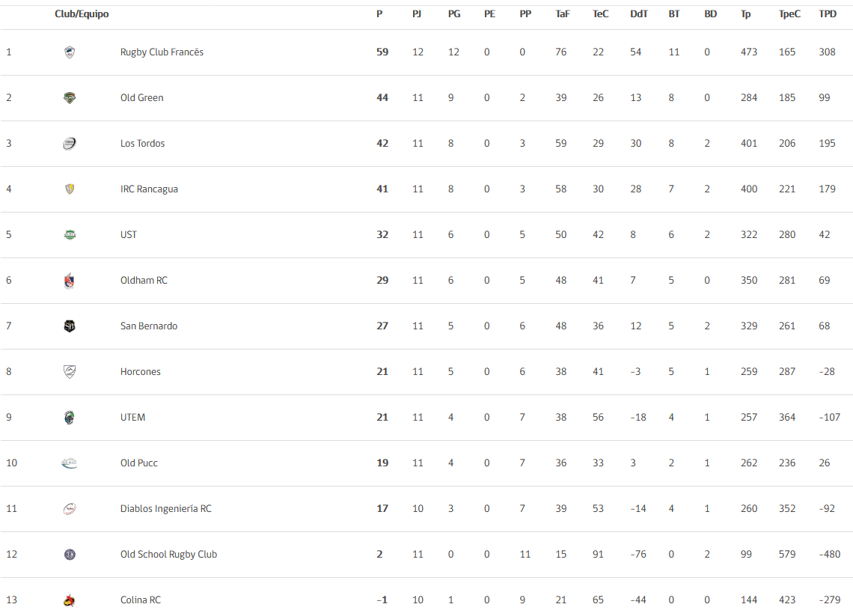Viewport: 853px width, 616px height.
Task: Click the BT column header
Action: (674, 14)
